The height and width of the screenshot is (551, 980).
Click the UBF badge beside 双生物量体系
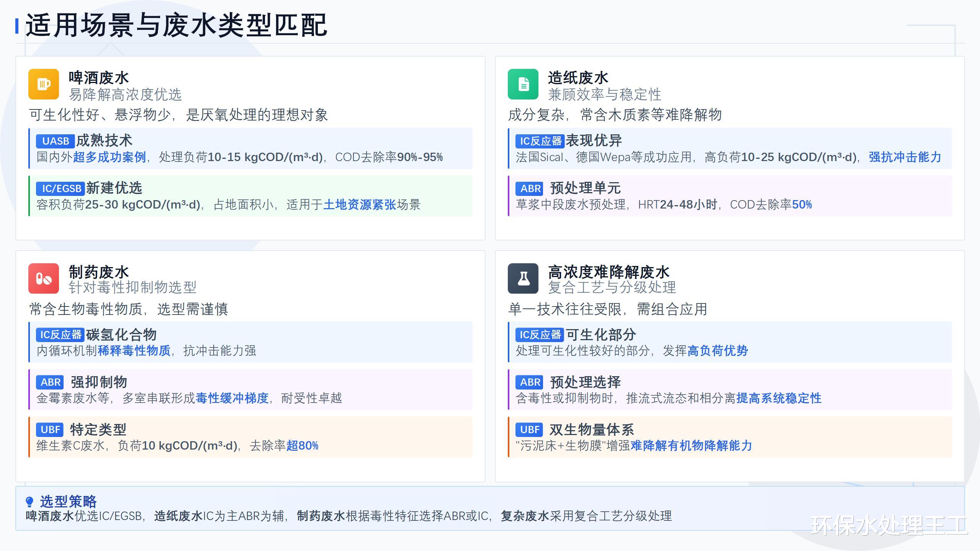click(530, 430)
